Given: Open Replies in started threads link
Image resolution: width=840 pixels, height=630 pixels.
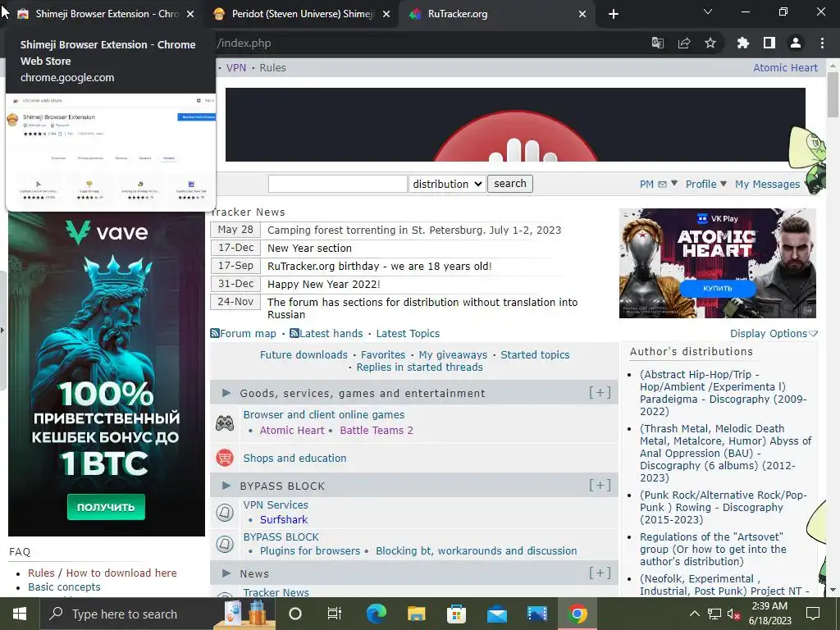Looking at the screenshot, I should 419,367.
